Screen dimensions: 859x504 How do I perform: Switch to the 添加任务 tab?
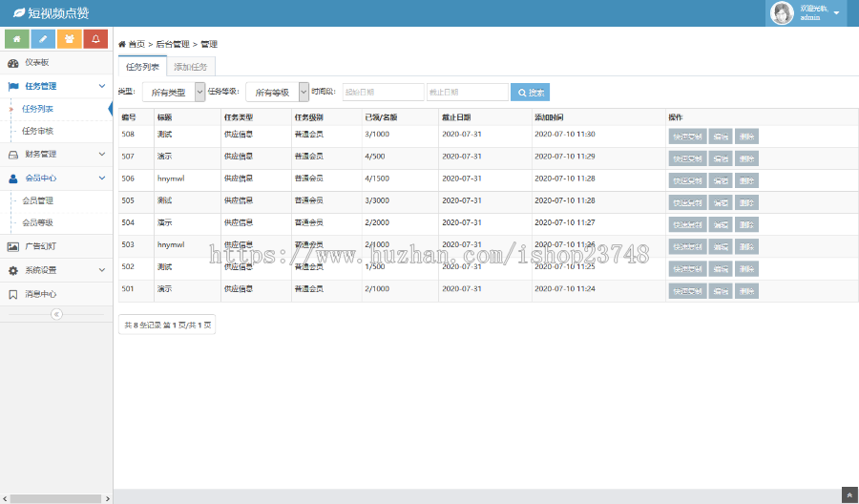click(x=192, y=66)
